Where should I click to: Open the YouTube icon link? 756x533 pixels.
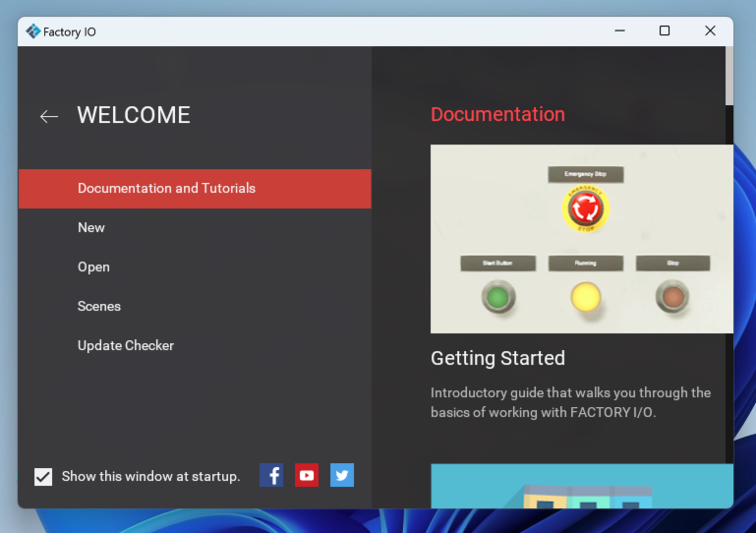tap(307, 475)
